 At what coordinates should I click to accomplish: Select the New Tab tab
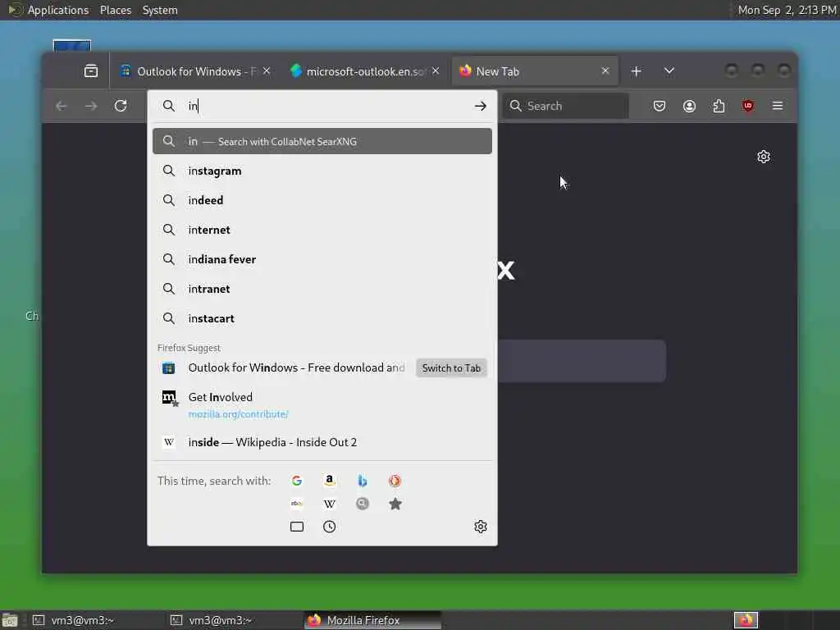[x=535, y=71]
